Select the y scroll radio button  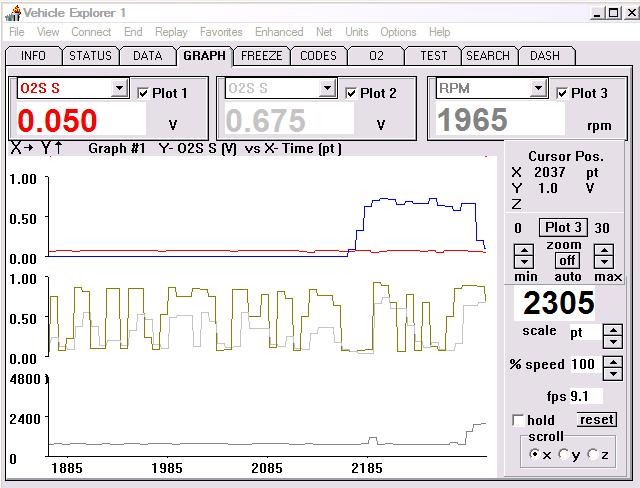[x=565, y=455]
